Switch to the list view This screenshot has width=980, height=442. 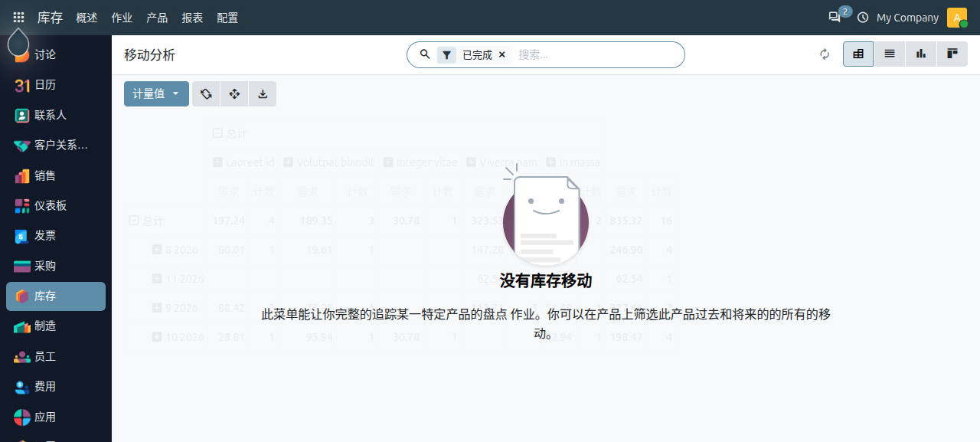point(890,54)
